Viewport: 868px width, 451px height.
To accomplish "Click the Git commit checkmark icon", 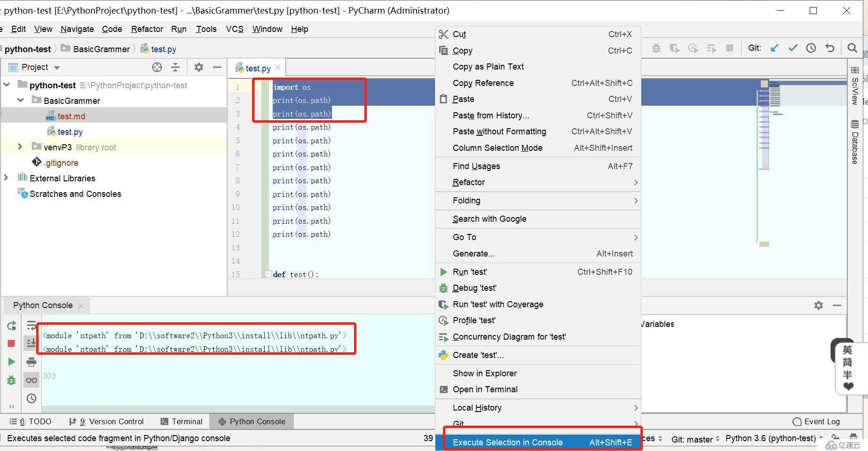I will [x=793, y=48].
